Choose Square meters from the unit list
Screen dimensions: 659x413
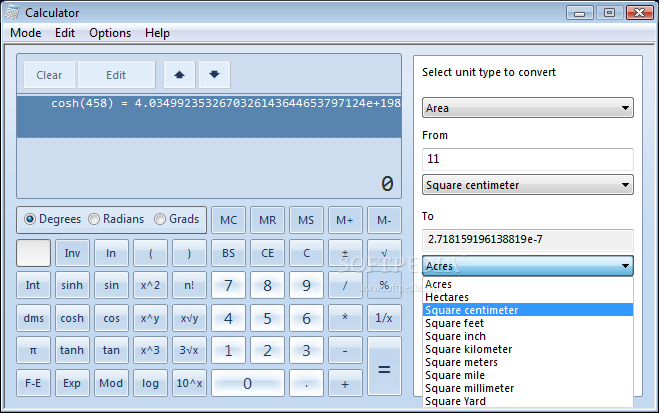[x=528, y=362]
